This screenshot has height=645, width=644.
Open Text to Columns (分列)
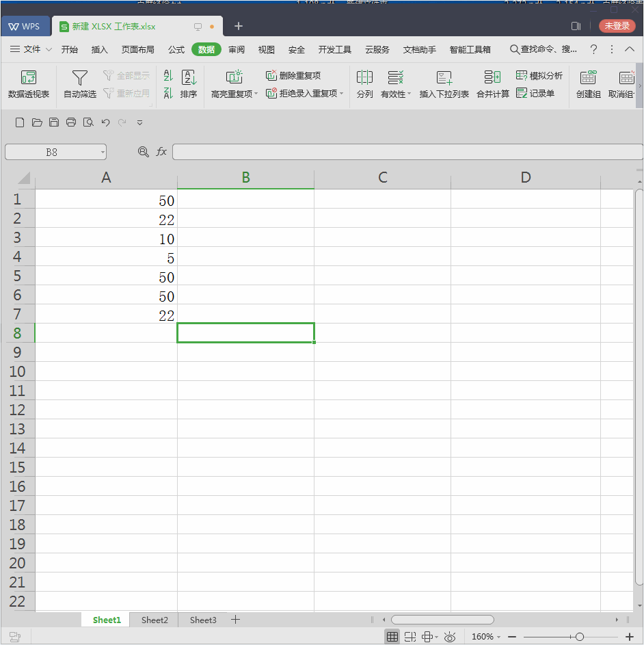click(x=364, y=84)
